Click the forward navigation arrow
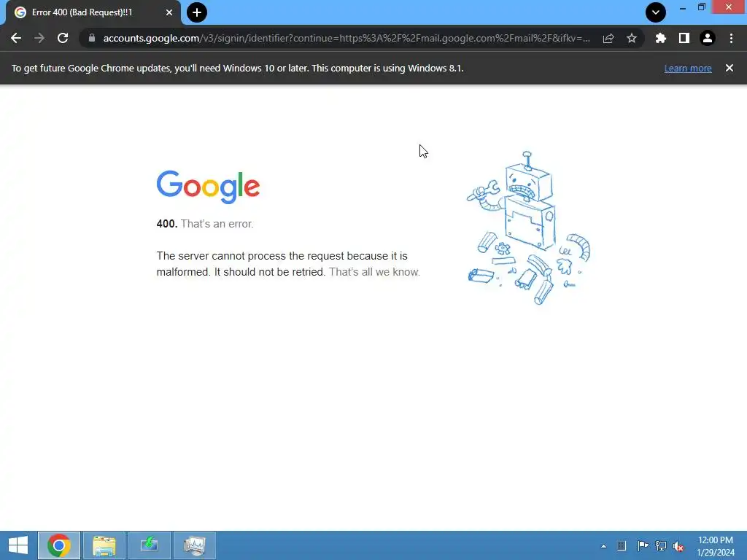 39,38
